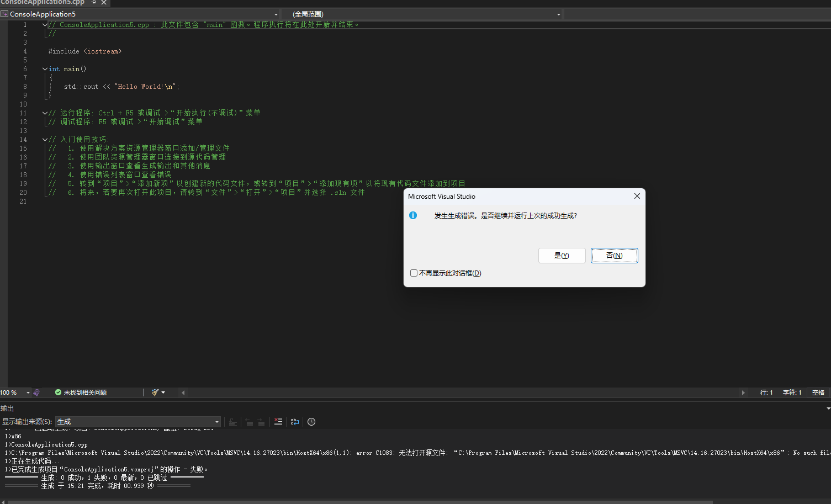
Task: Collapse the 入门使用技巧 comment block
Action: (x=45, y=140)
